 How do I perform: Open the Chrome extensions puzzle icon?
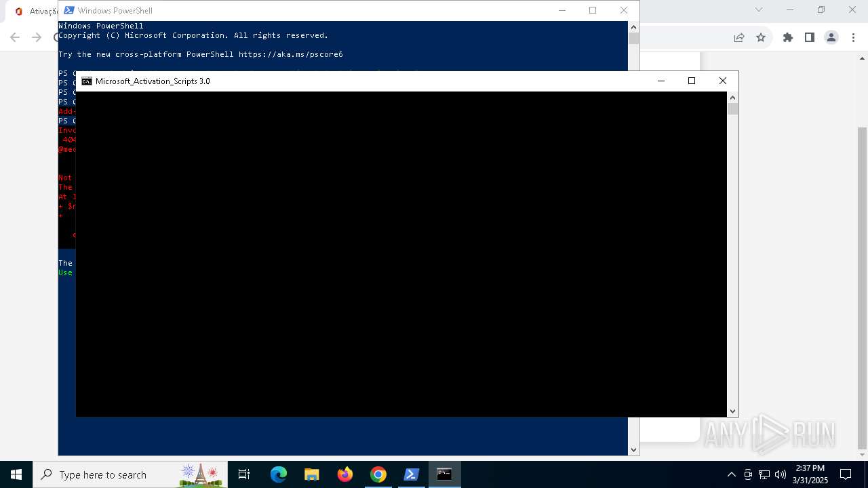coord(788,37)
